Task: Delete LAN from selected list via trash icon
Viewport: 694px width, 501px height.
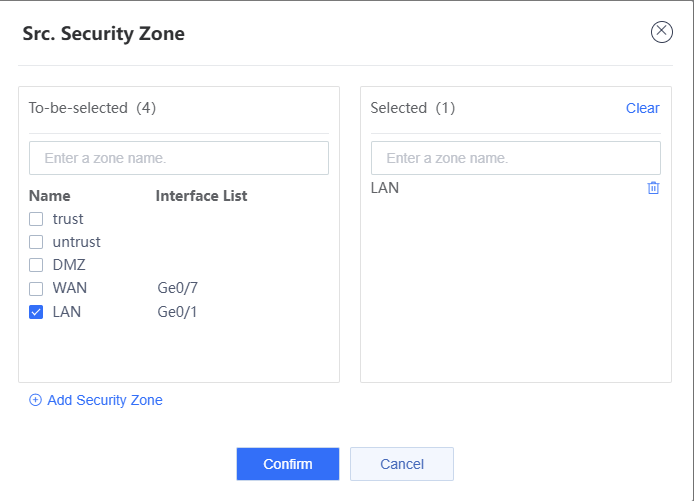Action: click(x=653, y=188)
